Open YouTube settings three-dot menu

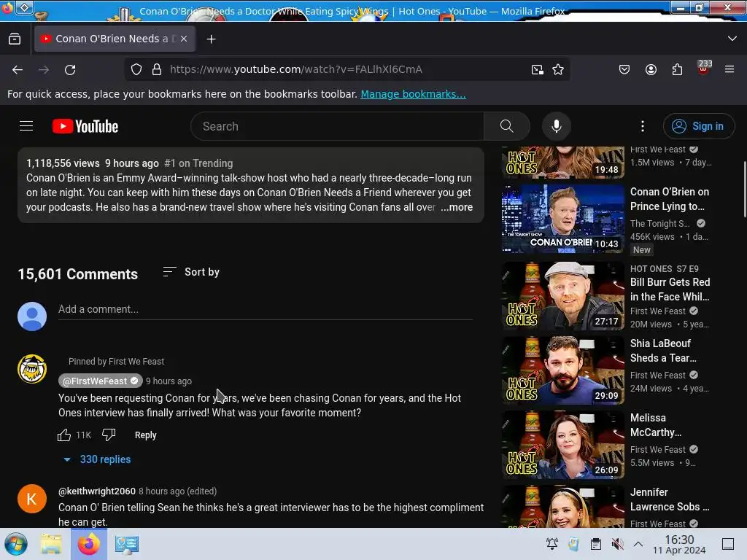click(642, 126)
